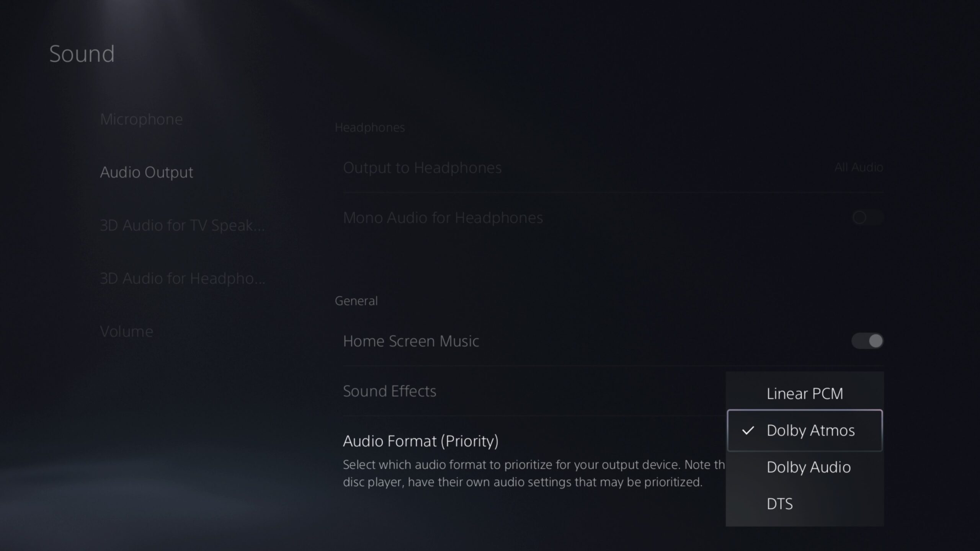Screen dimensions: 980x551
Task: Select DTS audio format
Action: [x=780, y=503]
